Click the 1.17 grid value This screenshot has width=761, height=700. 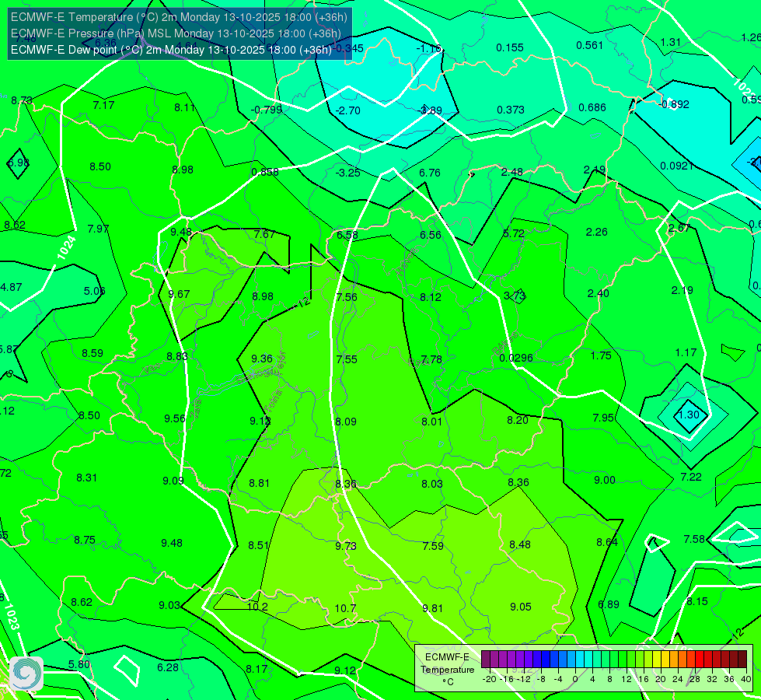[686, 352]
